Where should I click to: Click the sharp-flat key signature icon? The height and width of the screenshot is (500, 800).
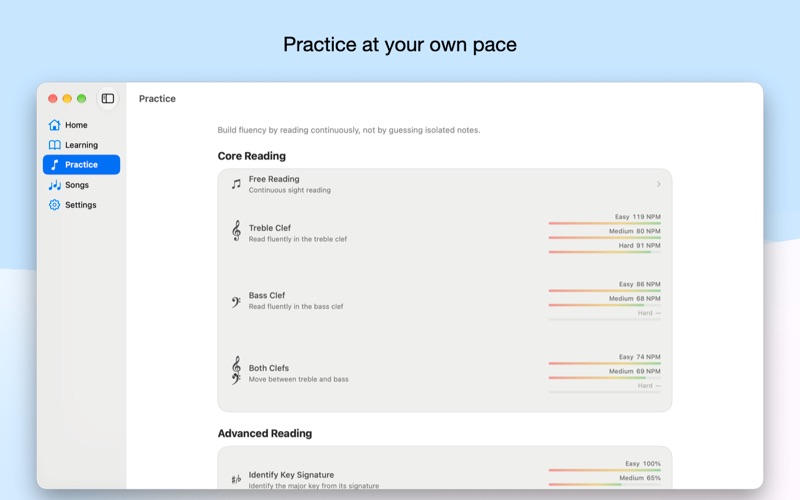(236, 479)
